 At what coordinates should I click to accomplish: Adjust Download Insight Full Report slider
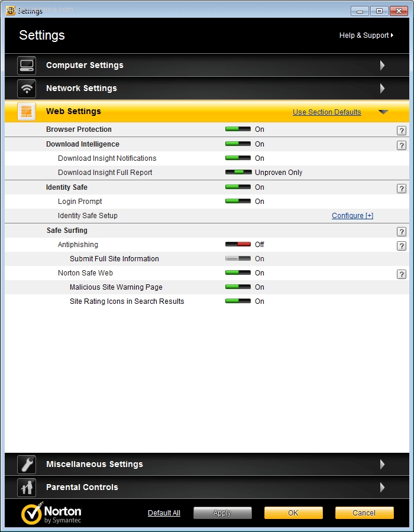click(238, 173)
